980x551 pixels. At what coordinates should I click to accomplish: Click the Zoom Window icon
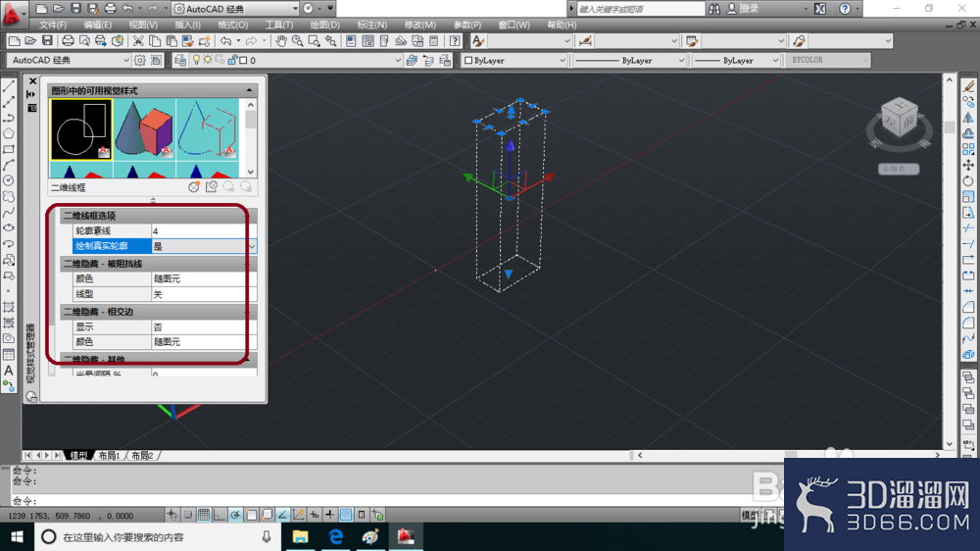tap(314, 41)
